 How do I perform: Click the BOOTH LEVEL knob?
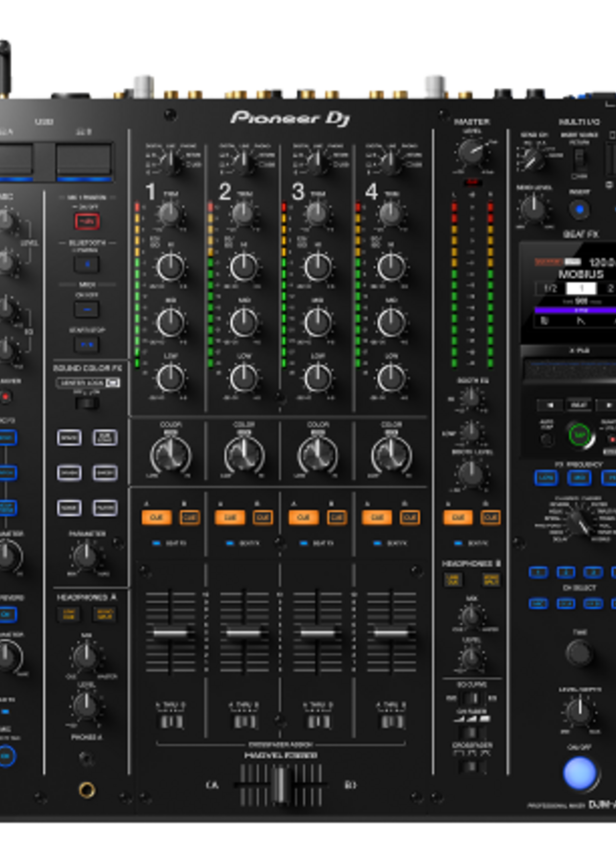pyautogui.click(x=471, y=473)
